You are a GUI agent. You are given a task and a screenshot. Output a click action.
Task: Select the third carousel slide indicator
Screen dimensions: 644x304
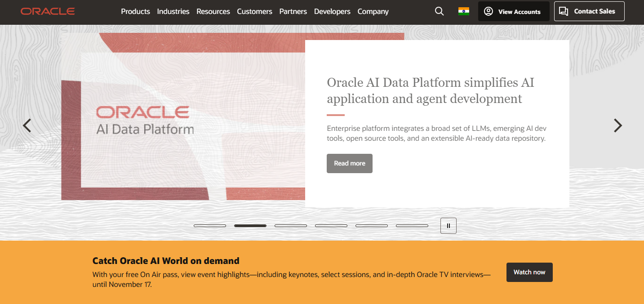click(x=291, y=225)
